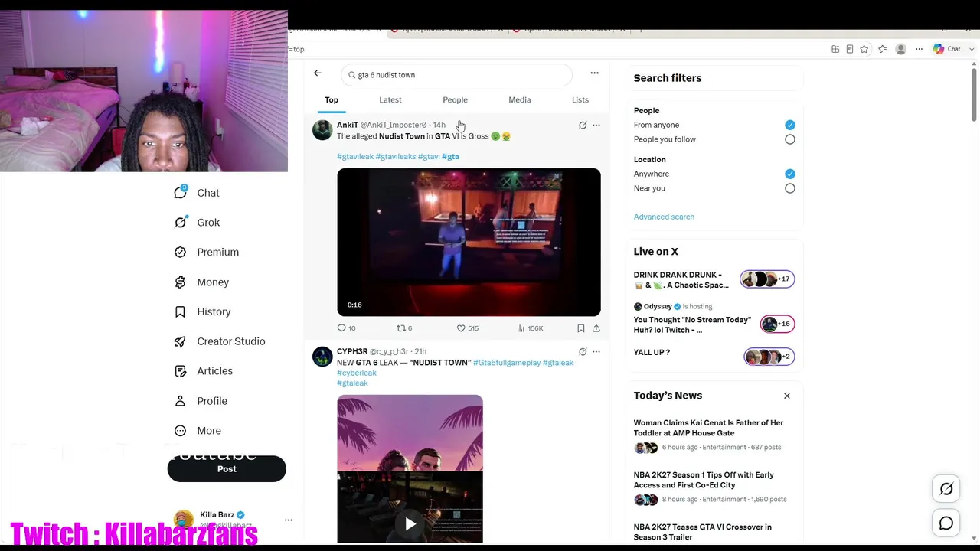980x551 pixels.
Task: Open AnkiT's profile from display name
Action: pyautogui.click(x=348, y=125)
